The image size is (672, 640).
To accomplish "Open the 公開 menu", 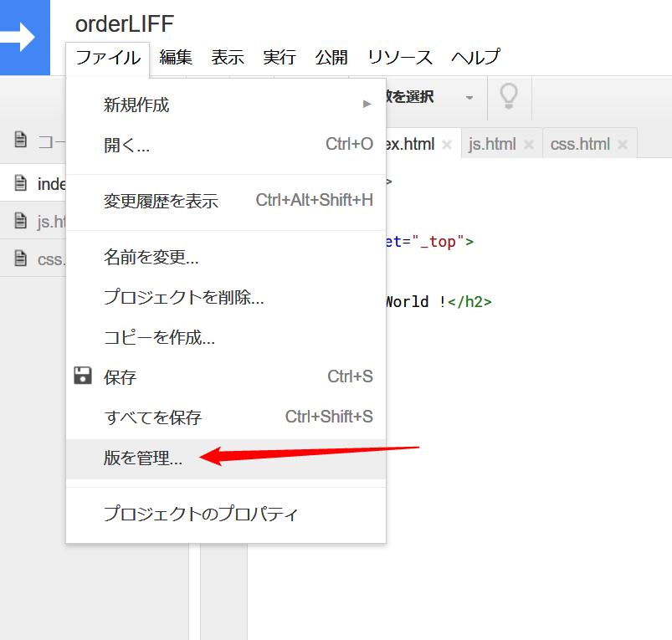I will pyautogui.click(x=331, y=57).
